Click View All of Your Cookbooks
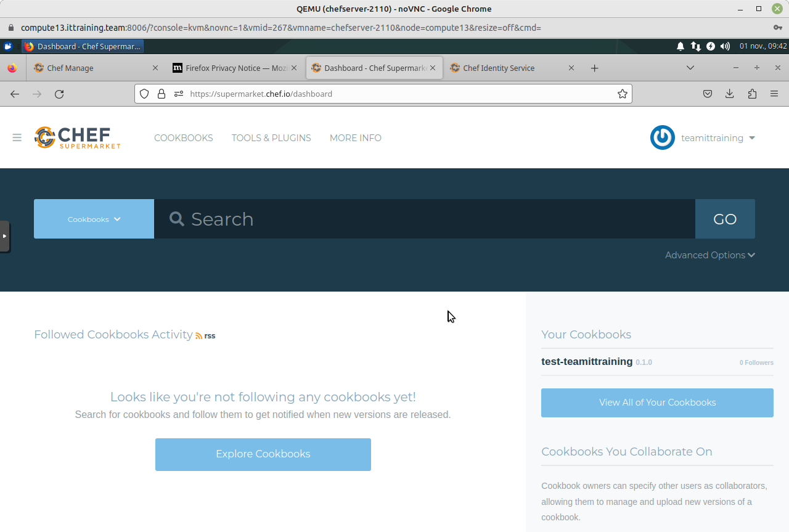Viewport: 789px width, 532px height. [657, 403]
